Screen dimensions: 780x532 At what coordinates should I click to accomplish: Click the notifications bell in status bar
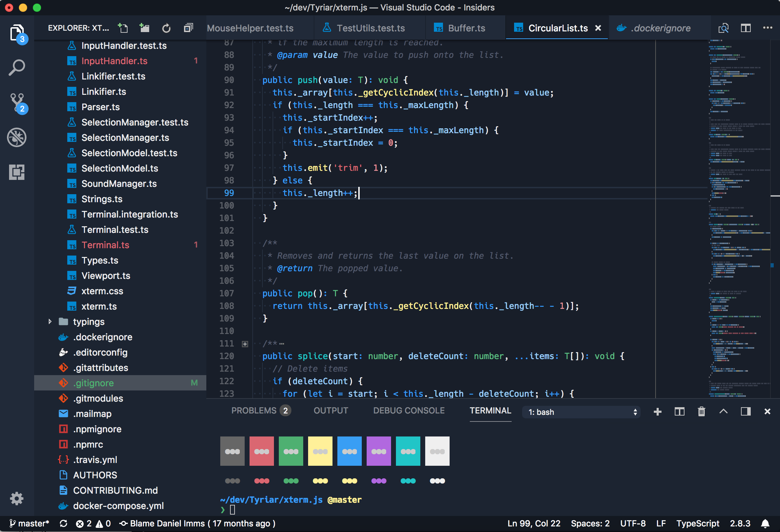pyautogui.click(x=766, y=524)
